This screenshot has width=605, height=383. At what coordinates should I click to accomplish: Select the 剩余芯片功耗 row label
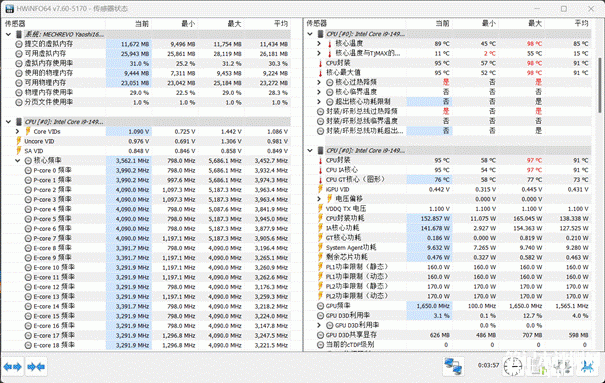[346, 257]
